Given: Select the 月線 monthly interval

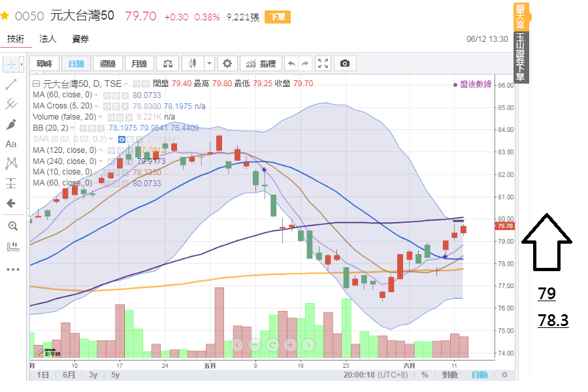Looking at the screenshot, I should [x=139, y=64].
